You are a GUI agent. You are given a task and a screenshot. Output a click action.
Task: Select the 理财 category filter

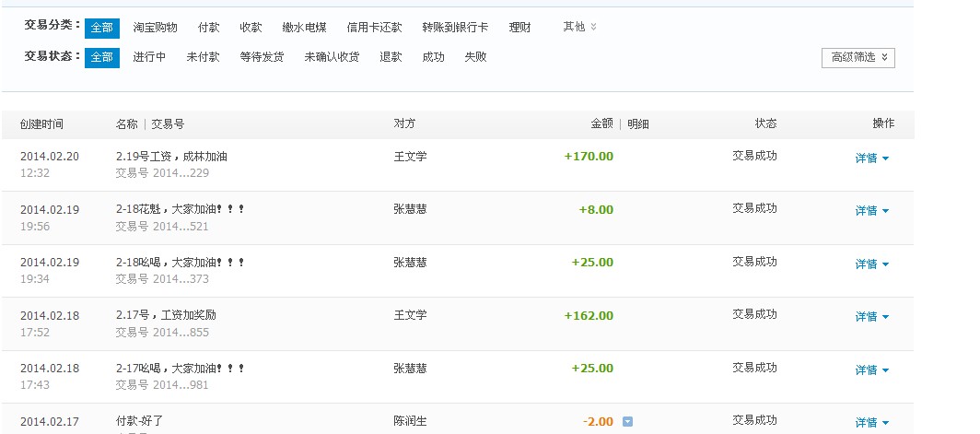pos(519,28)
